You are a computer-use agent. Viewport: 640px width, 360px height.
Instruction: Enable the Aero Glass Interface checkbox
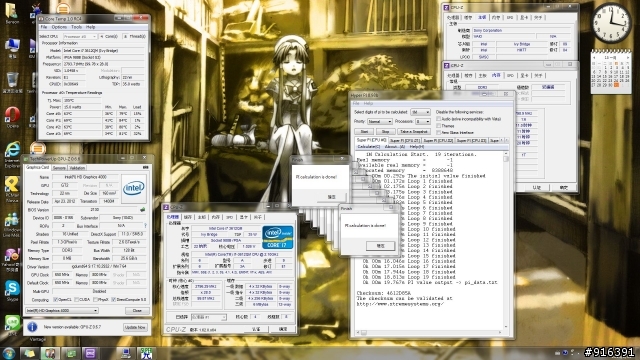[438, 132]
